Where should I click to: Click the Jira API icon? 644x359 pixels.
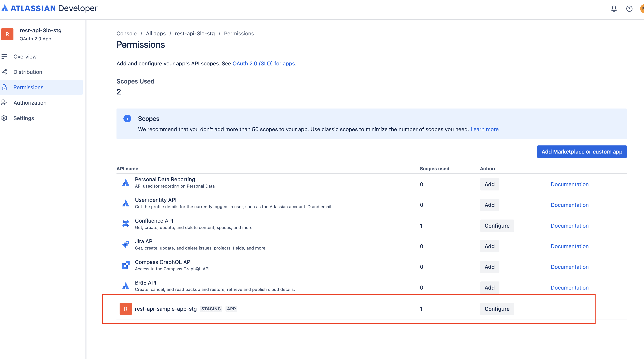(x=126, y=244)
